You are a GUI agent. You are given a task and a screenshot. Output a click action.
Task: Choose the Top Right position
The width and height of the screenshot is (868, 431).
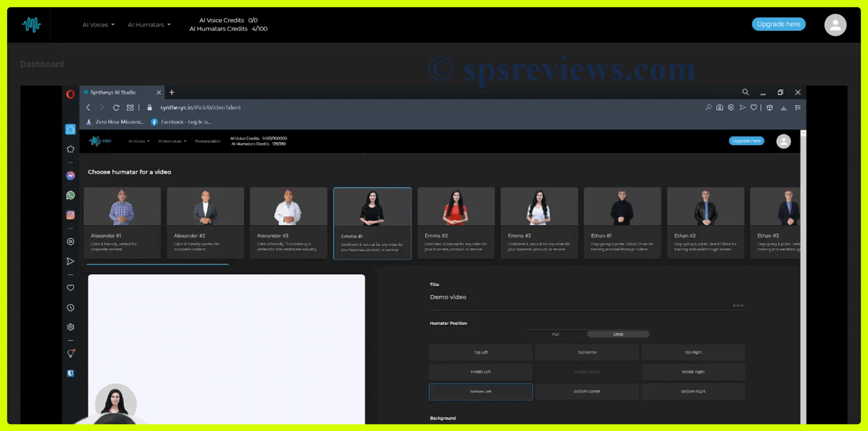693,352
